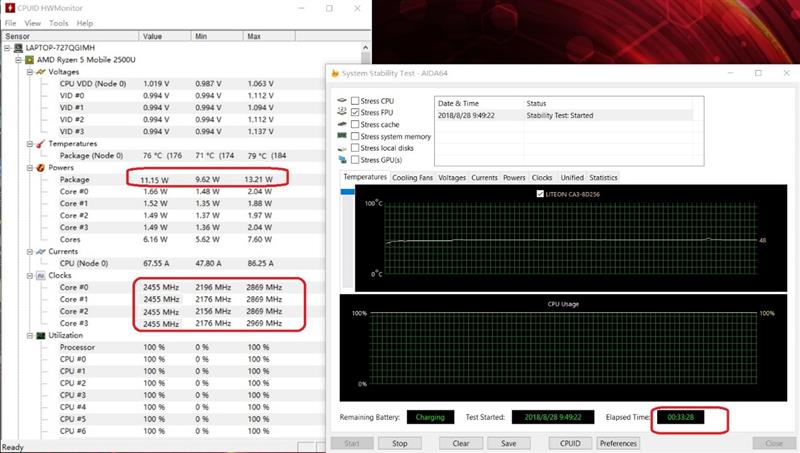Switch to the Unified tab
Screen dimensions: 800x453
[x=572, y=178]
